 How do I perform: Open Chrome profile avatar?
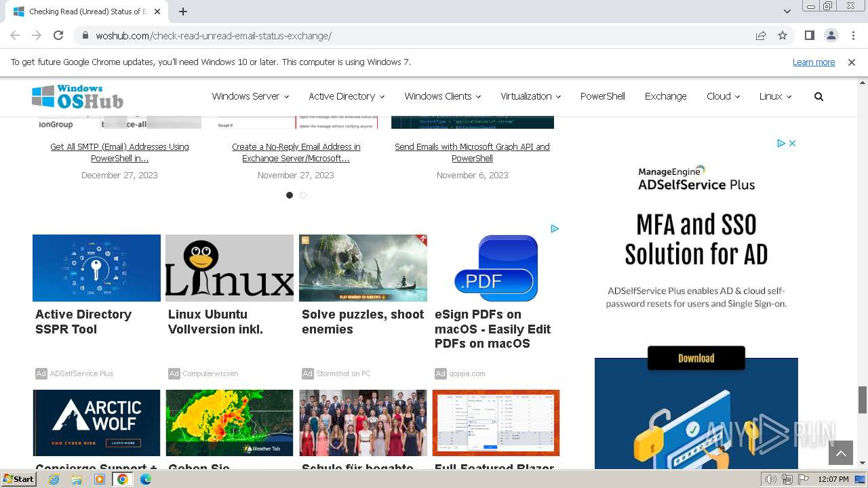click(x=831, y=35)
